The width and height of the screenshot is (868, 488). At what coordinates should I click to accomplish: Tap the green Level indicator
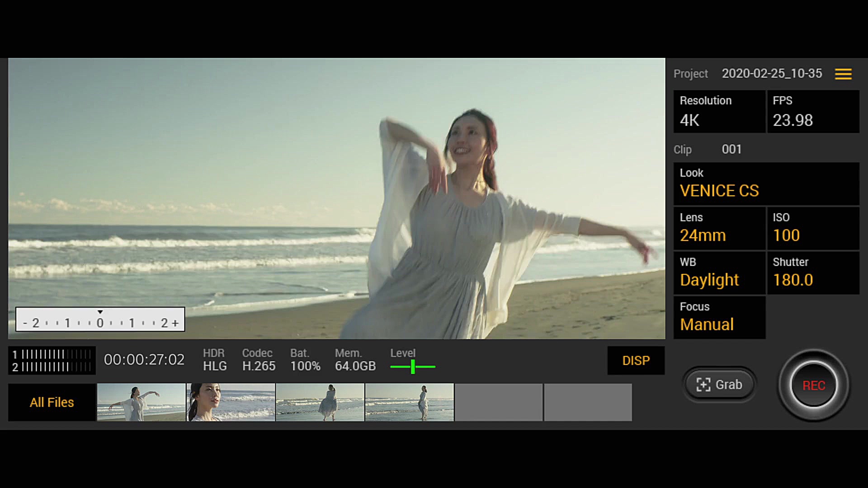412,366
